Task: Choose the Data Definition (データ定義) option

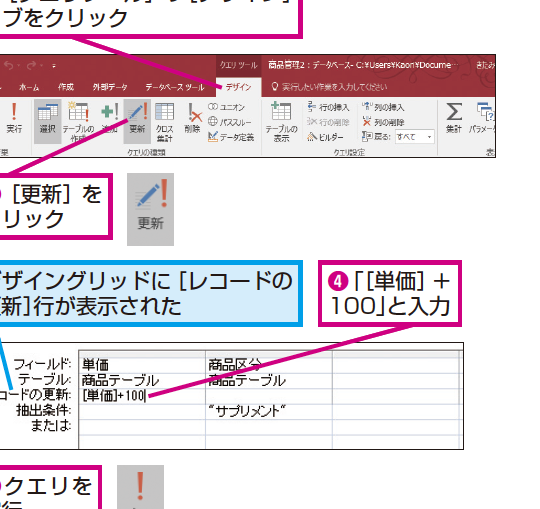Action: (231, 137)
